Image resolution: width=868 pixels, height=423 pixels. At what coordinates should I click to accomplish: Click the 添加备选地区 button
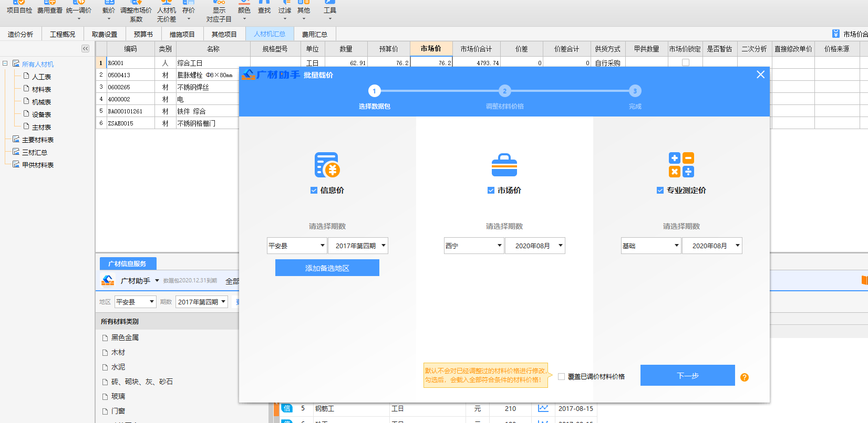(327, 268)
